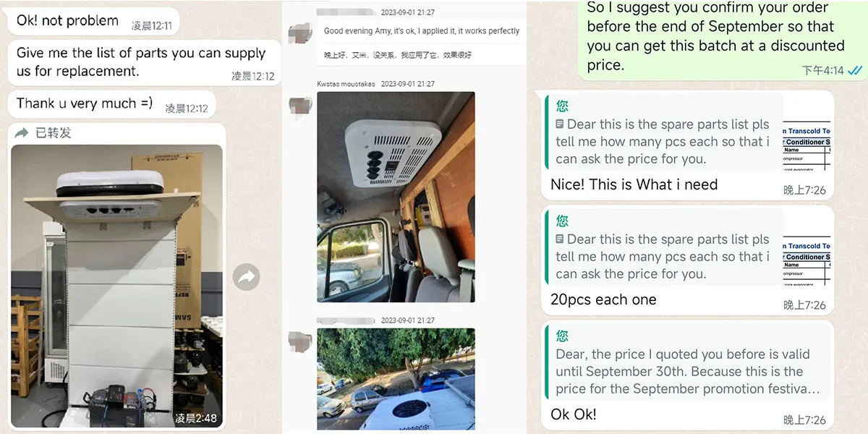Image resolution: width=868 pixels, height=434 pixels.
Task: Click the Kwstas moustakas sender name
Action: pos(346,84)
